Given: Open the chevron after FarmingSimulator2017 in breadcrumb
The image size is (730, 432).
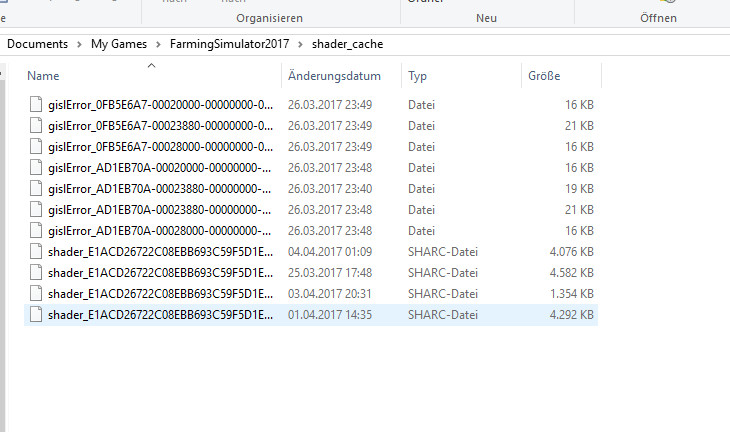Looking at the screenshot, I should coord(302,44).
